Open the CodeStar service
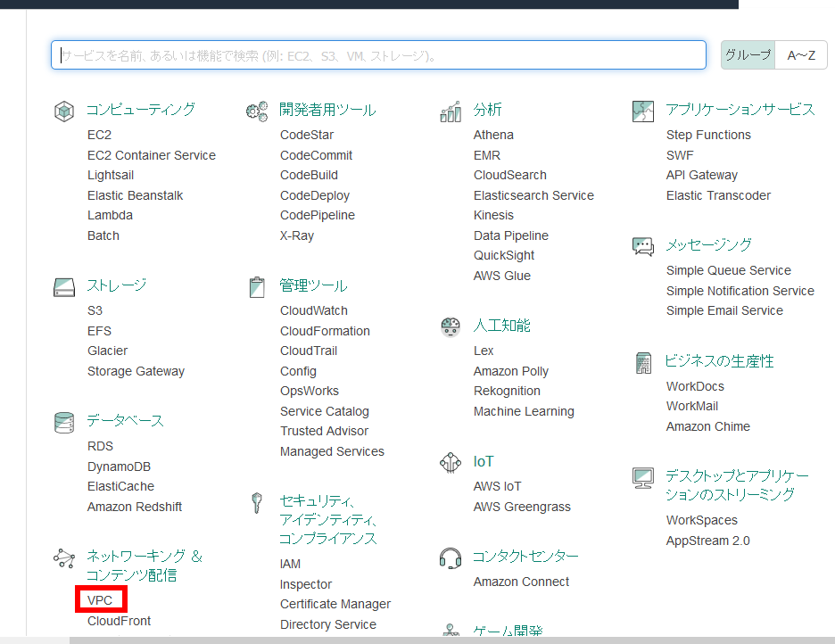 [307, 136]
